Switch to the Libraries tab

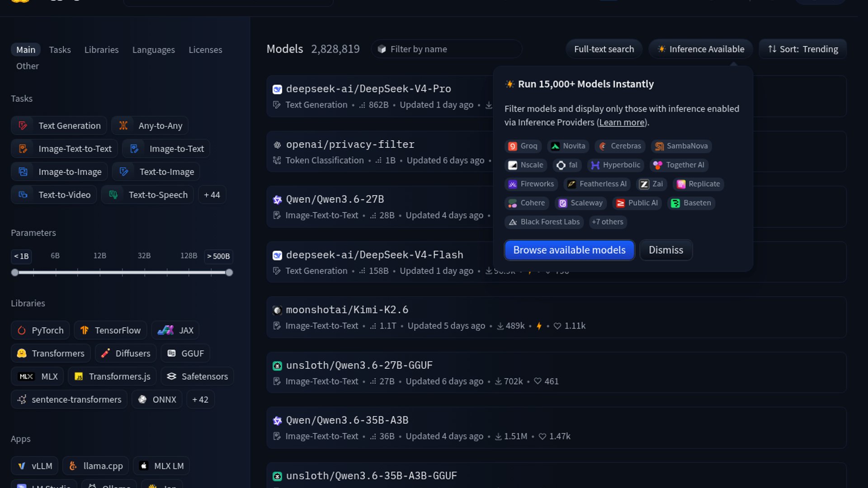tap(101, 50)
